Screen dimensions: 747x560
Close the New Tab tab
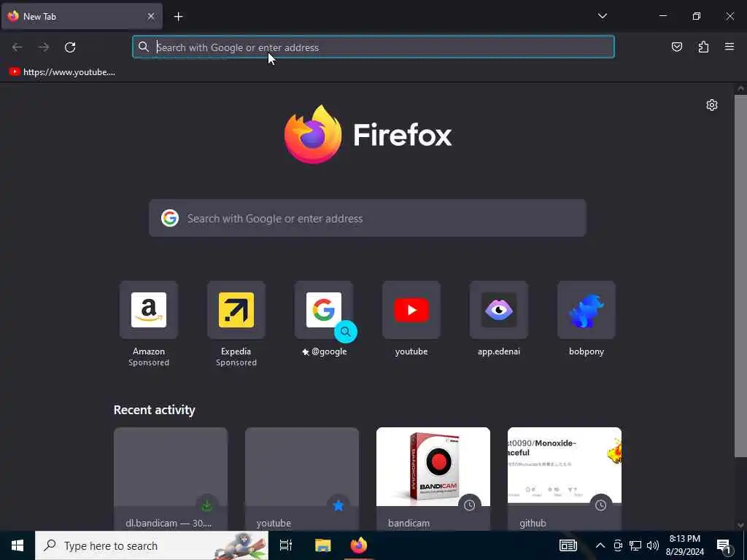[x=150, y=16]
